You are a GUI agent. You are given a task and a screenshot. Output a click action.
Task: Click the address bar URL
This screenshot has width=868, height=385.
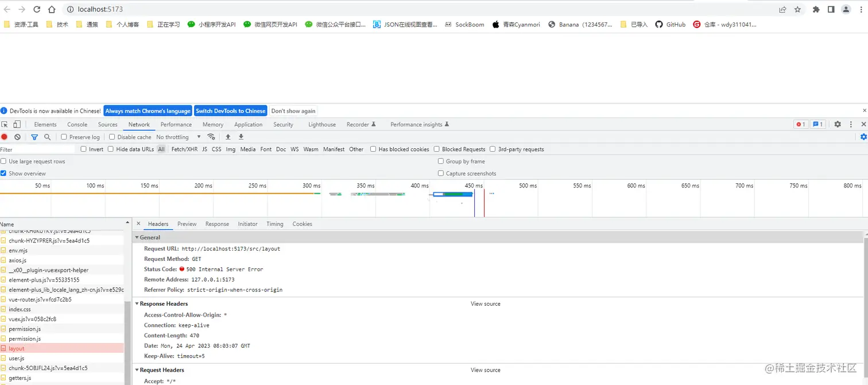(x=100, y=9)
